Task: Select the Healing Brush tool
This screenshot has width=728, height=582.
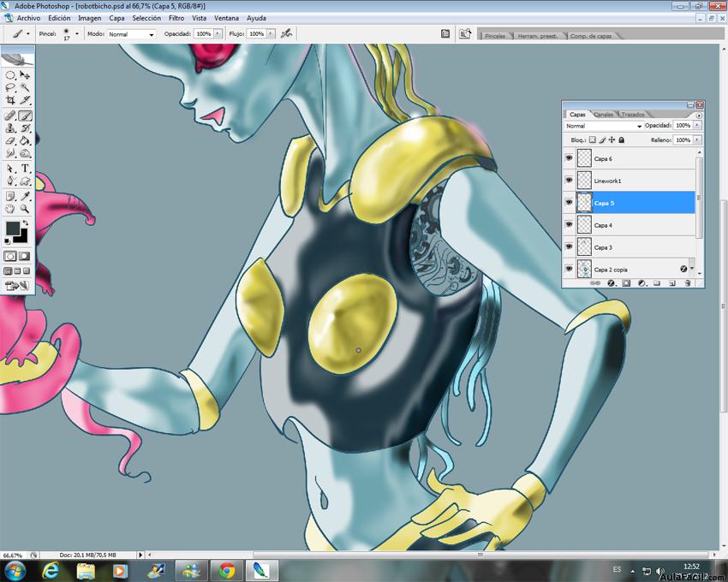Action: (x=10, y=116)
